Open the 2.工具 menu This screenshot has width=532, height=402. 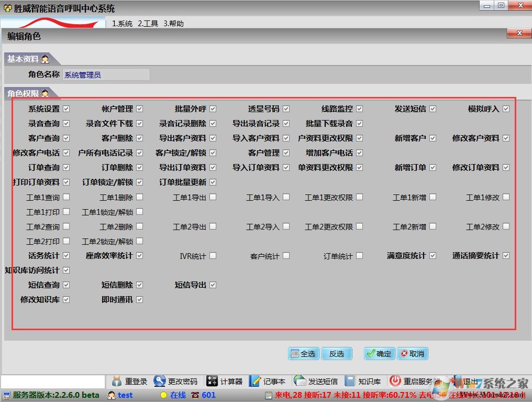tap(148, 23)
